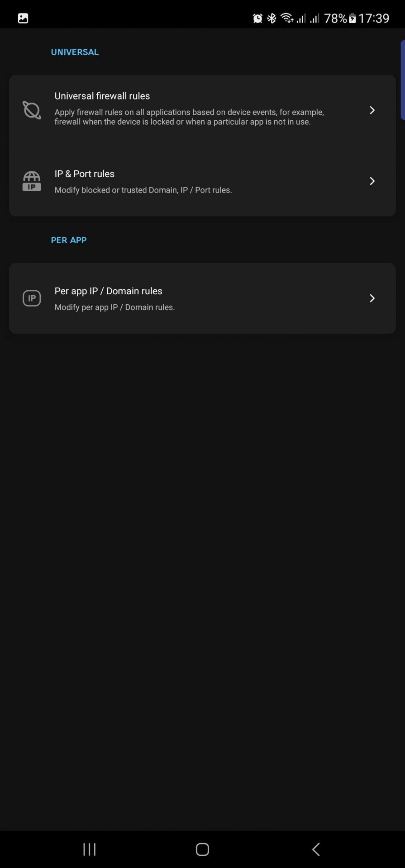Tap the alarm clock status icon
This screenshot has height=868, width=405.
257,18
